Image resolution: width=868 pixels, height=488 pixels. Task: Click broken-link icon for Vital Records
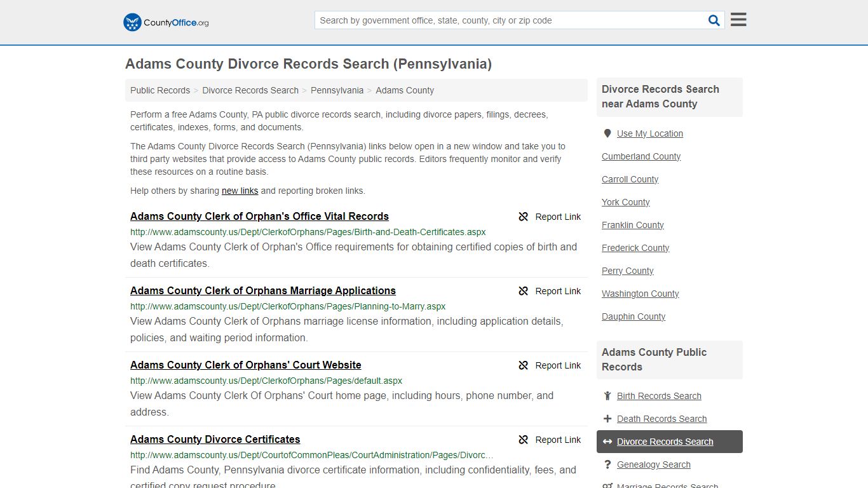(524, 217)
